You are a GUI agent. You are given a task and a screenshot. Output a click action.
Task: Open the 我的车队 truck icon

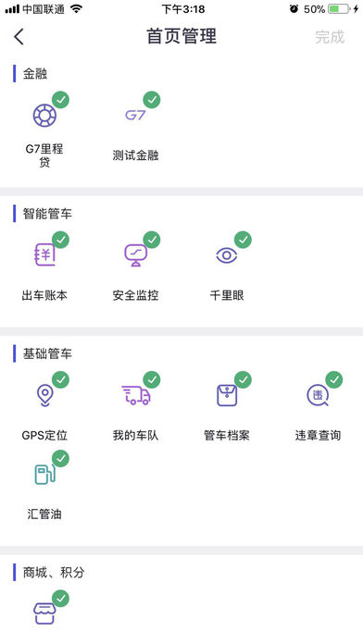136,395
